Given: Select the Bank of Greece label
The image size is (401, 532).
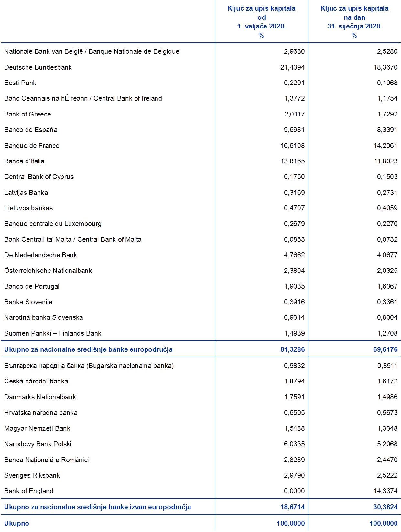Looking at the screenshot, I should coord(28,114).
